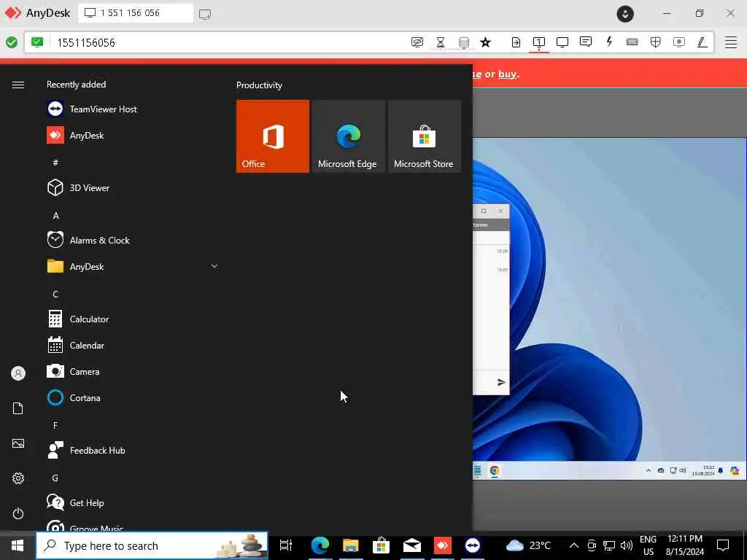Viewport: 747px width, 560px height.
Task: Open the user account icon in Start menu
Action: coord(18,373)
